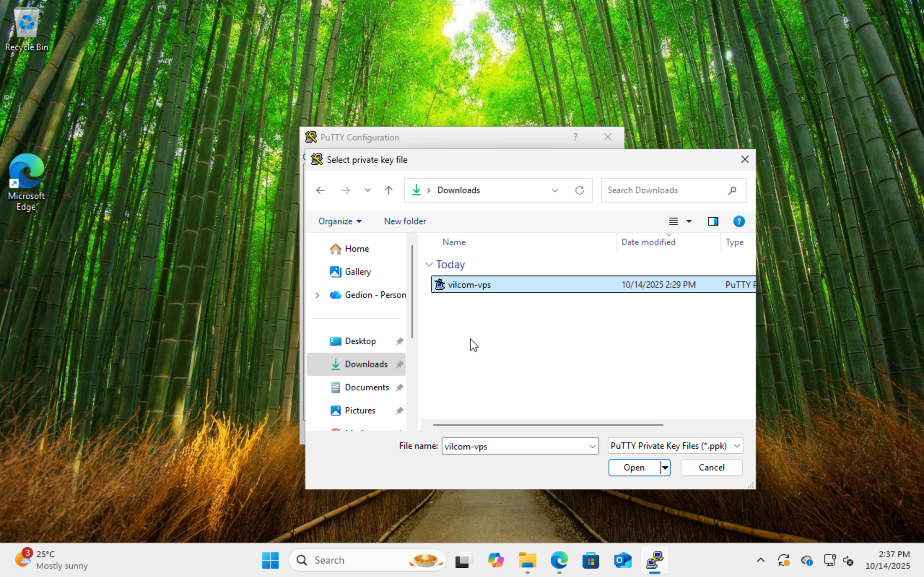Toggle the preview pane icon
Viewport: 924px width, 577px height.
(713, 221)
